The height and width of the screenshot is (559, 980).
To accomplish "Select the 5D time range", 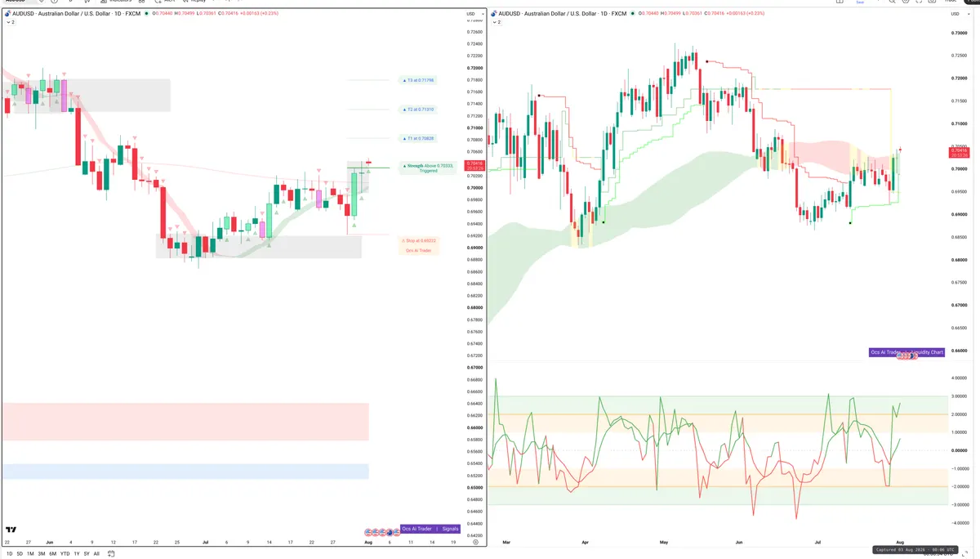I will [x=20, y=553].
